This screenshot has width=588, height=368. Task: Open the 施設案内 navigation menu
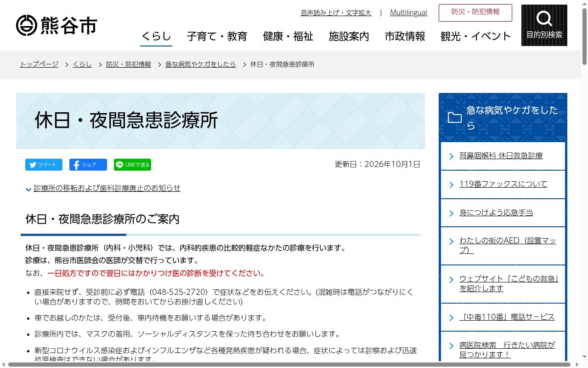(349, 36)
